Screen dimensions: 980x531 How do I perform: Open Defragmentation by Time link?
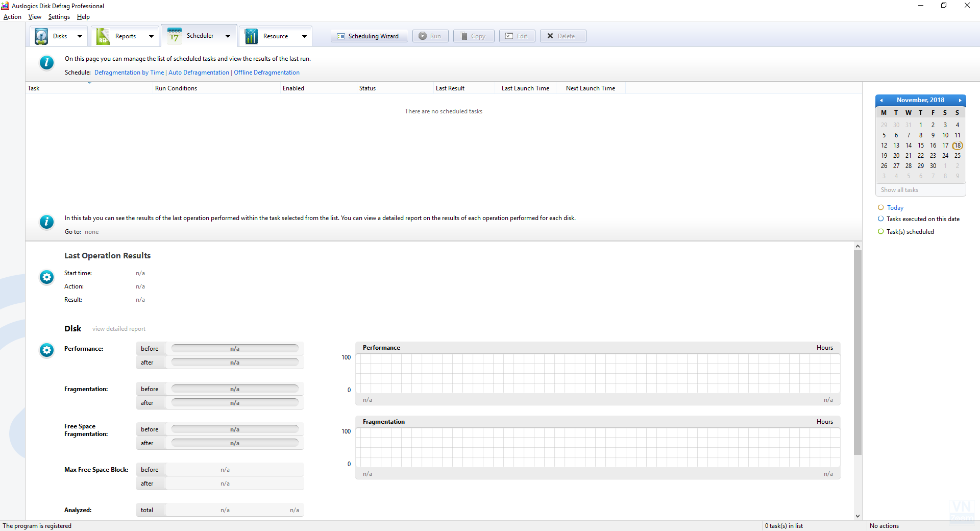129,73
